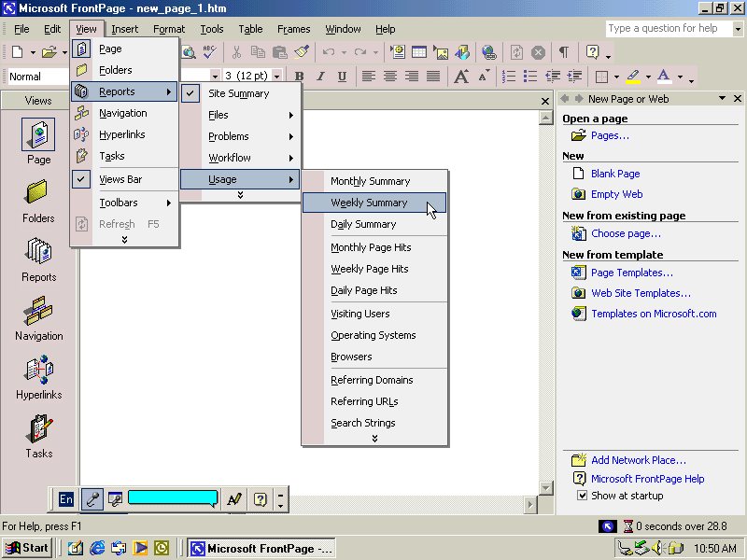This screenshot has width=747, height=560.
Task: Click the Insert Picture icon
Action: [x=441, y=52]
